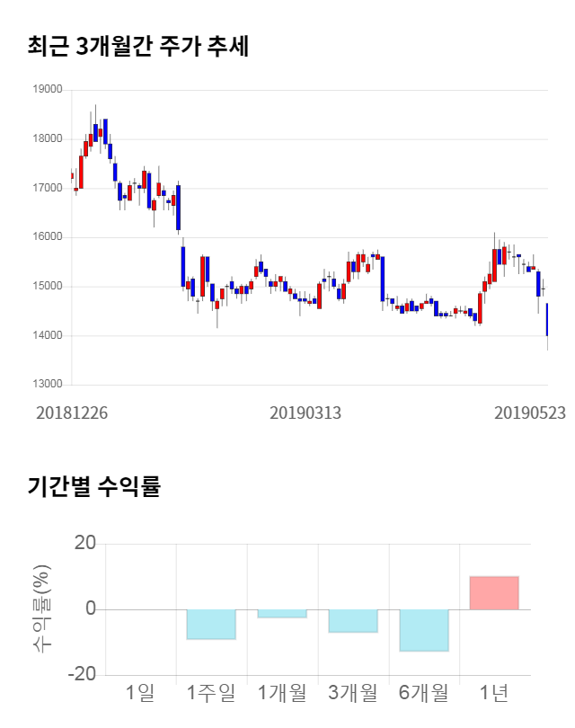Select the red 1년 positive return bar

(x=494, y=593)
